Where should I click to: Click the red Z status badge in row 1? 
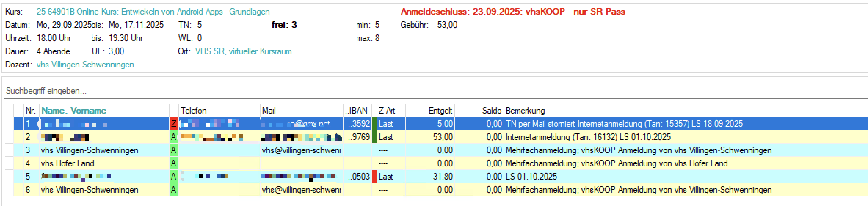[x=174, y=124]
